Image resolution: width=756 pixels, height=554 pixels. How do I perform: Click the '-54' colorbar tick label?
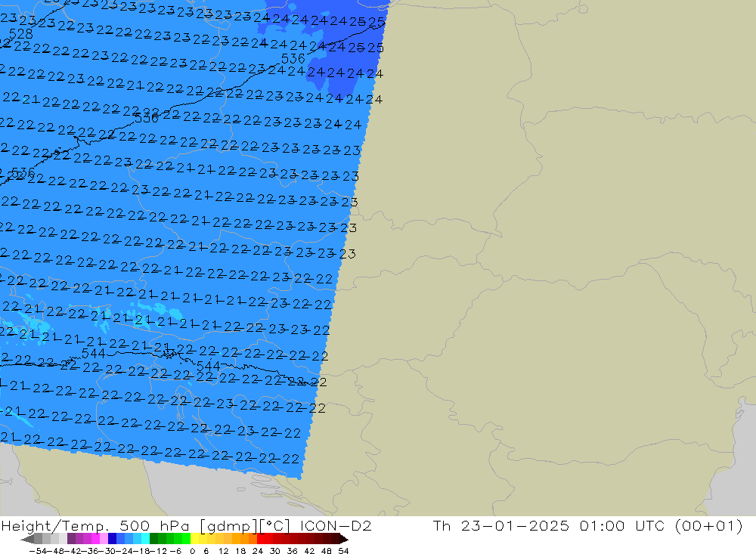[x=38, y=551]
